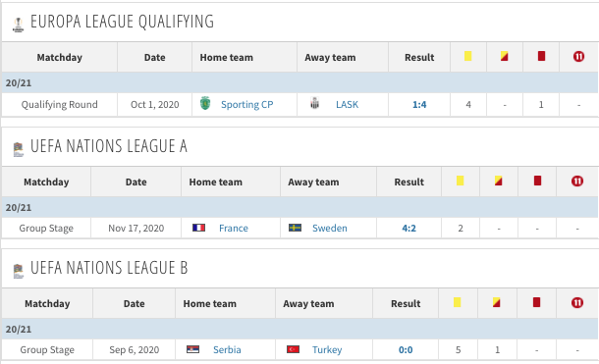599x364 pixels.
Task: Open the 1:4 match result link
Action: click(x=419, y=105)
